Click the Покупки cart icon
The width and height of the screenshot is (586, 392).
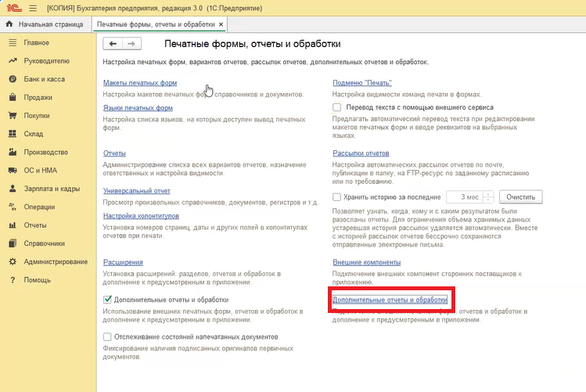[13, 115]
